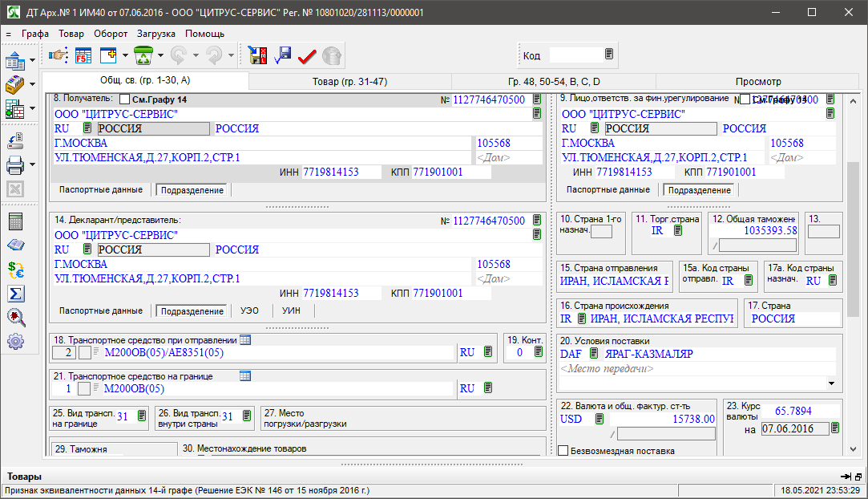The height and width of the screenshot is (499, 868).
Task: Expand dropdown next to documents list sidebar icon
Action: coord(32,60)
